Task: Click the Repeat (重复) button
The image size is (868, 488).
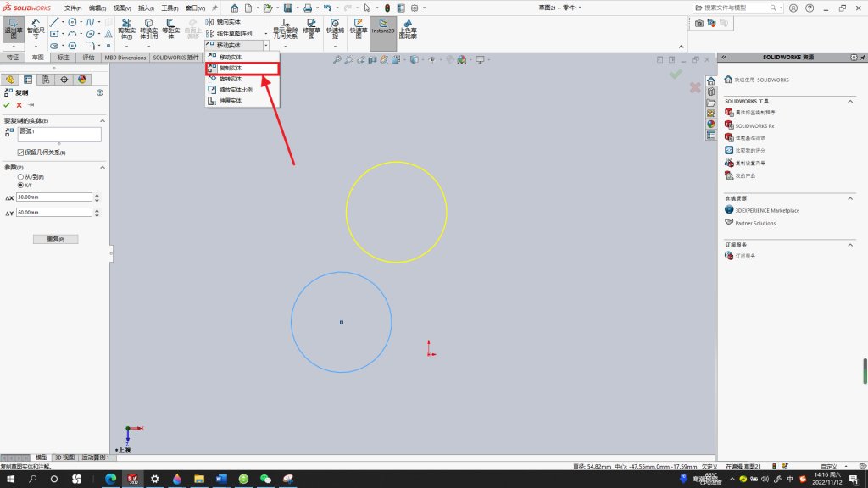Action: coord(55,239)
